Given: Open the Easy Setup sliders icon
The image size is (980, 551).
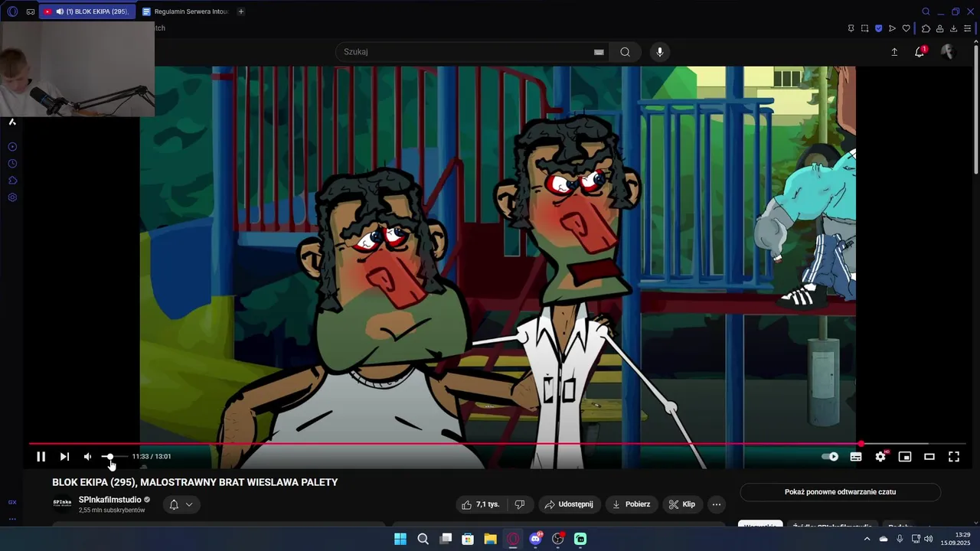Looking at the screenshot, I should pyautogui.click(x=967, y=28).
